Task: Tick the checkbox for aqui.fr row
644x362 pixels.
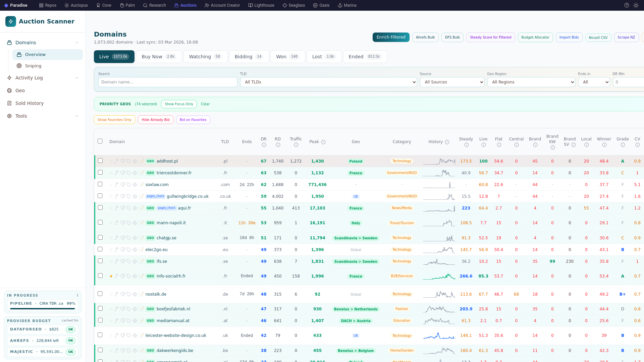Action: point(100,207)
